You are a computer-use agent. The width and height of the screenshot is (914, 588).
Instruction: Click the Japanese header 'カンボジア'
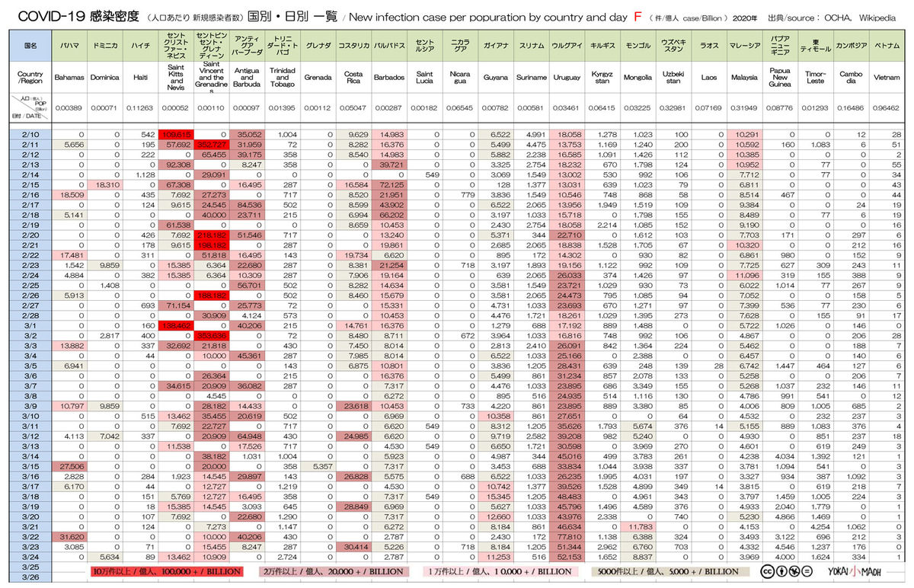[851, 46]
